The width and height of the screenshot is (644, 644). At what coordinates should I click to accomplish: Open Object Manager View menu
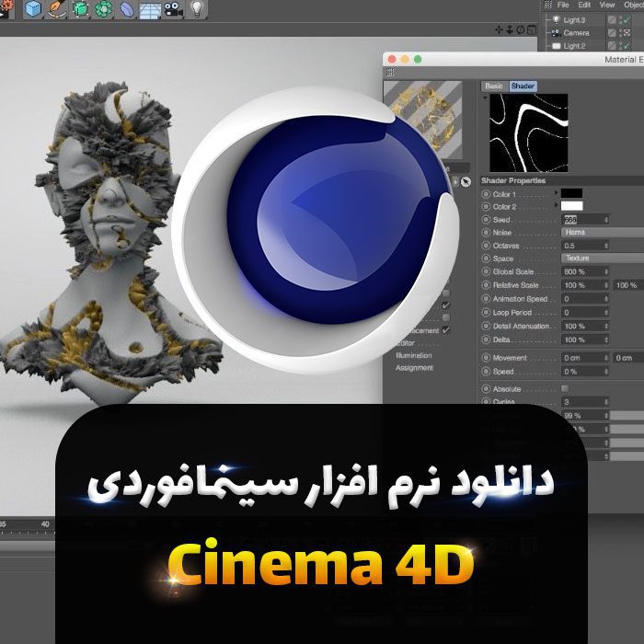coord(607,5)
